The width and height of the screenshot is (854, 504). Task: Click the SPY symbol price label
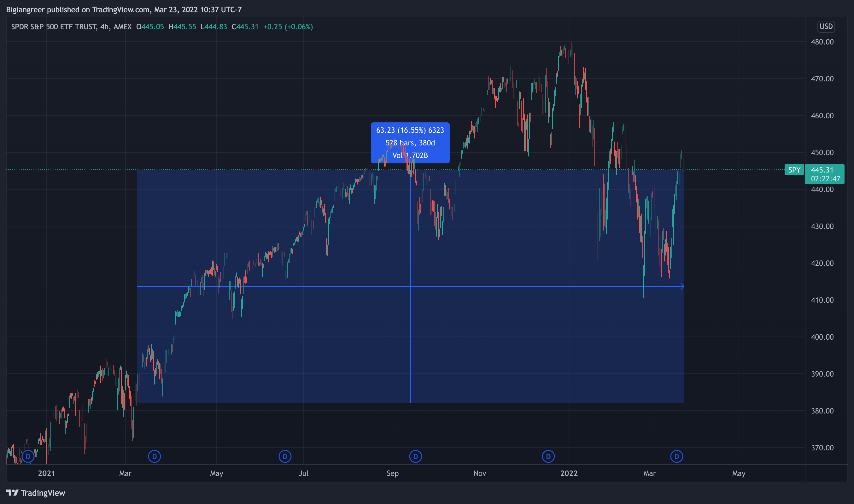[794, 170]
